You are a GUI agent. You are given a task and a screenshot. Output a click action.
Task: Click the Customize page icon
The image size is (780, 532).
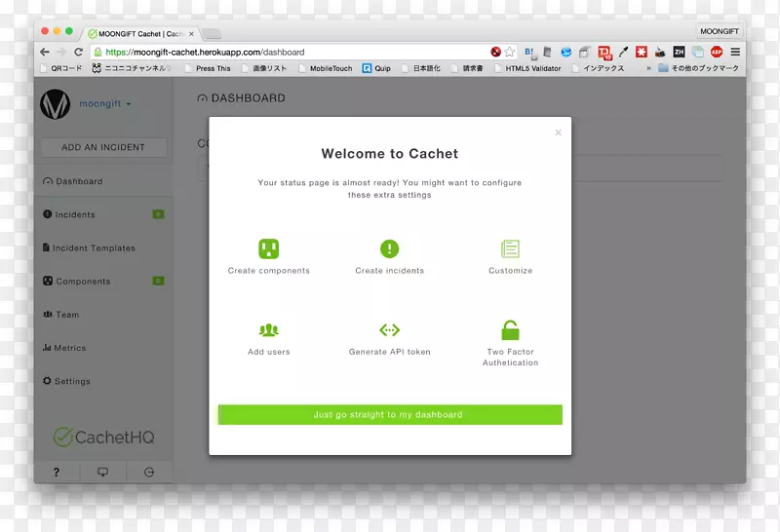(x=510, y=248)
